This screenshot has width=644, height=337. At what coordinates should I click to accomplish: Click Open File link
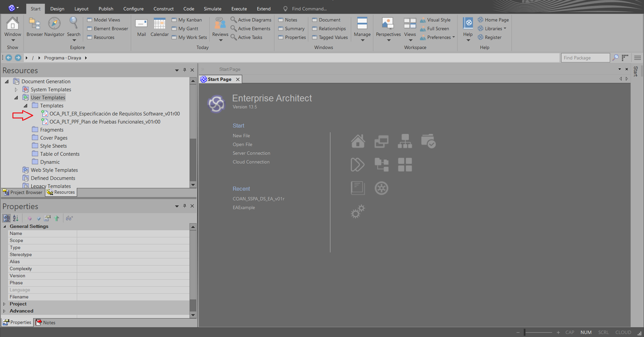(x=242, y=144)
